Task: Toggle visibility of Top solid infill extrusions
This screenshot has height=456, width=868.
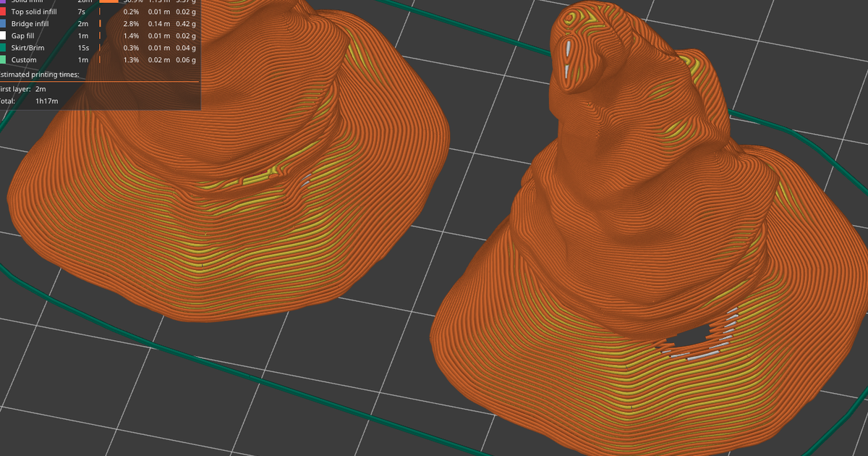Action: click(36, 12)
